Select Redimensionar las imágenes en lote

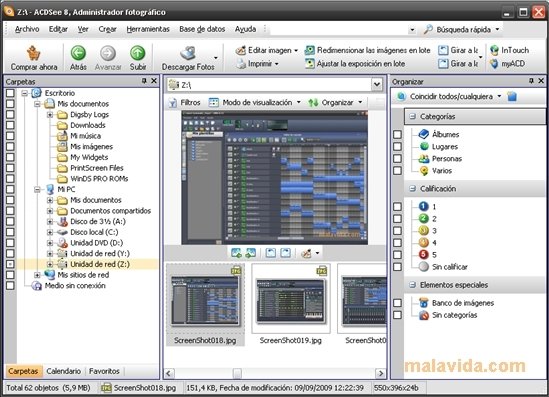[367, 50]
